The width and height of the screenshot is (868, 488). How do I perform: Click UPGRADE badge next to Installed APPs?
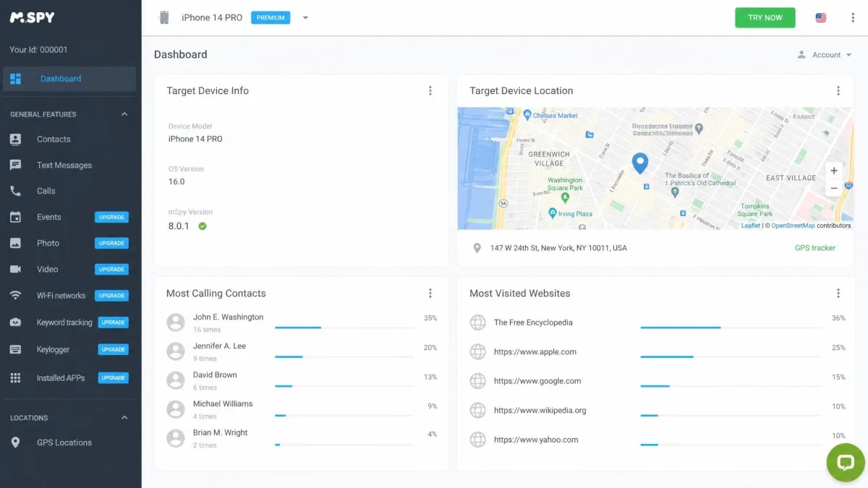point(114,377)
